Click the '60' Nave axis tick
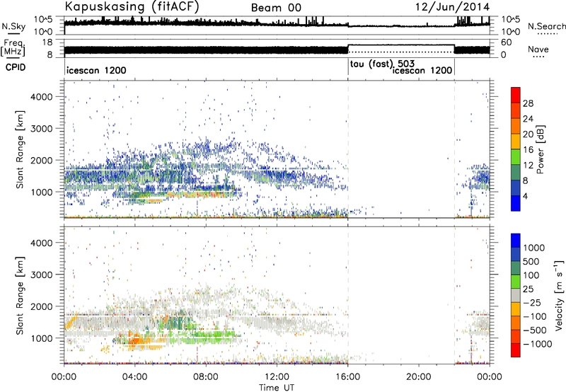566x392 pixels. click(506, 42)
